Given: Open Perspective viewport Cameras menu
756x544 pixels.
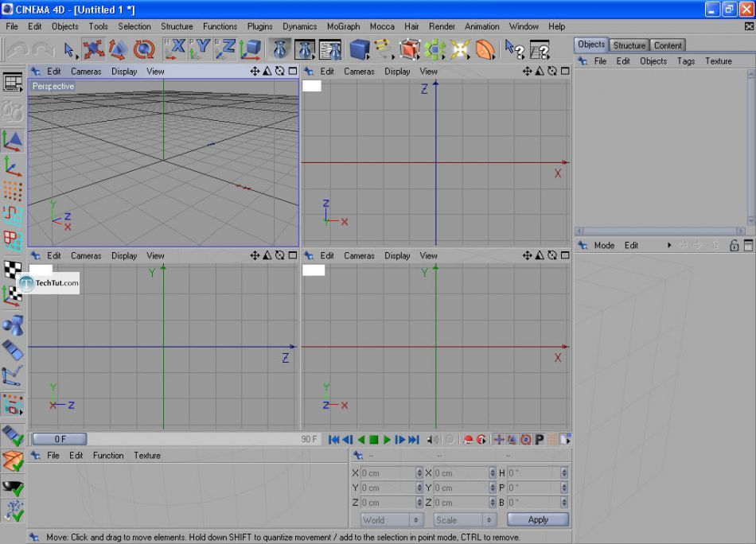Looking at the screenshot, I should point(86,72).
